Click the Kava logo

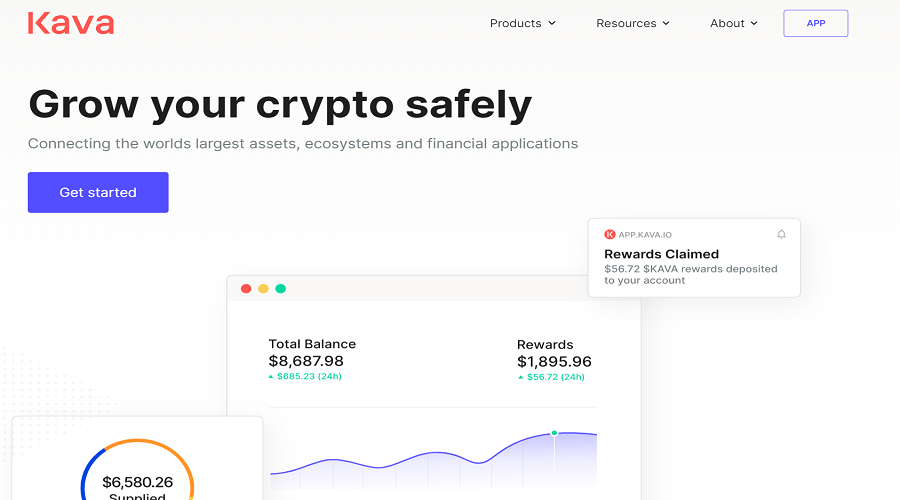click(71, 24)
